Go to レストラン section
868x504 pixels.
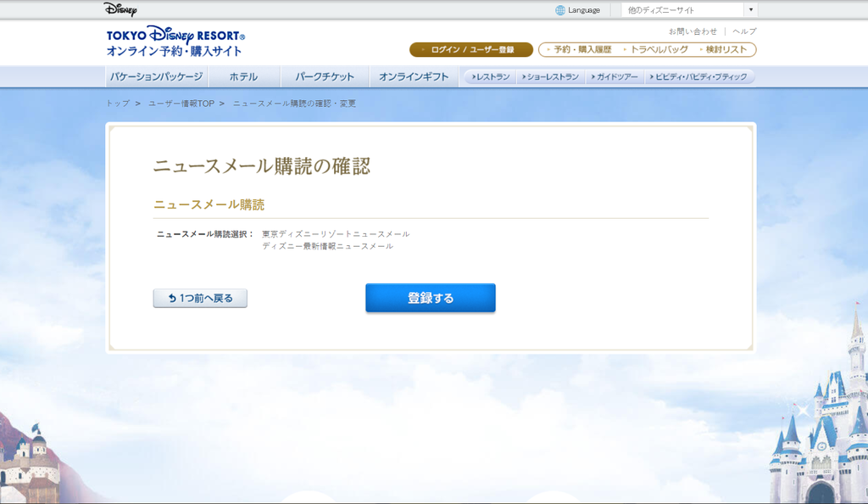[491, 77]
